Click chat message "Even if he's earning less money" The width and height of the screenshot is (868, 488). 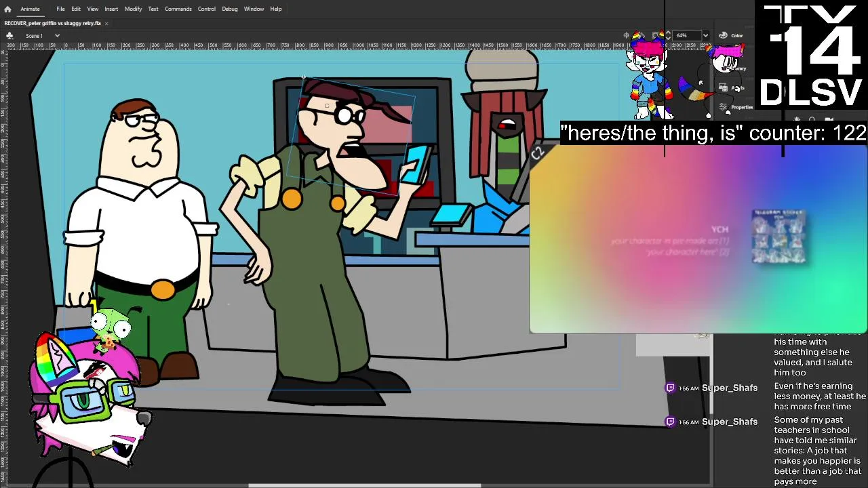tap(820, 396)
